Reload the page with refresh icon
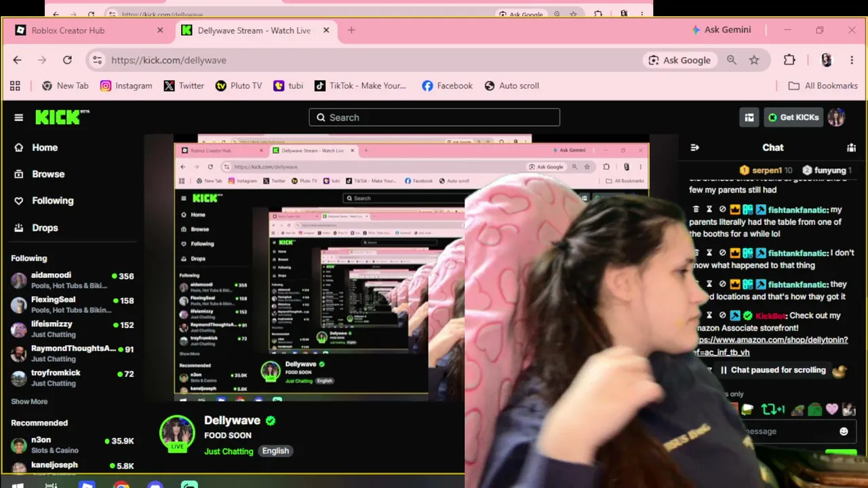 tap(67, 60)
